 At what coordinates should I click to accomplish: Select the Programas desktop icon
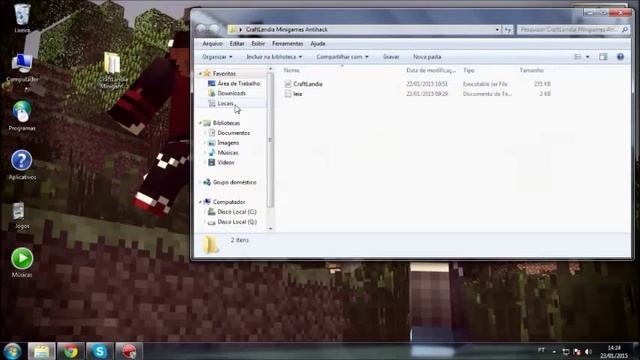coord(22,116)
